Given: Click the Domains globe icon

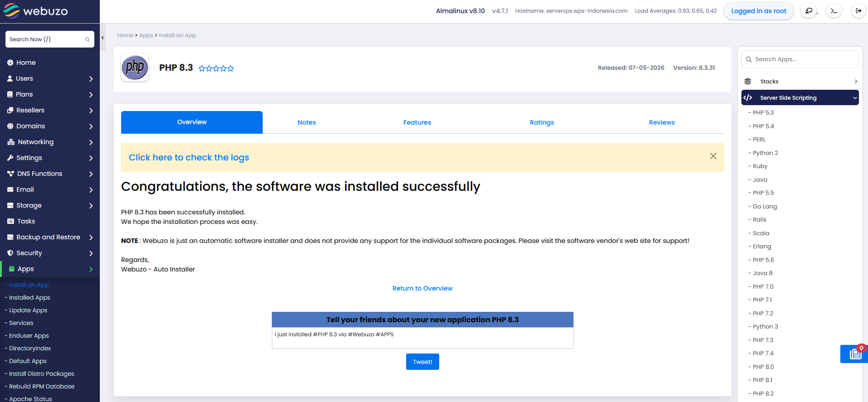Looking at the screenshot, I should coord(10,126).
